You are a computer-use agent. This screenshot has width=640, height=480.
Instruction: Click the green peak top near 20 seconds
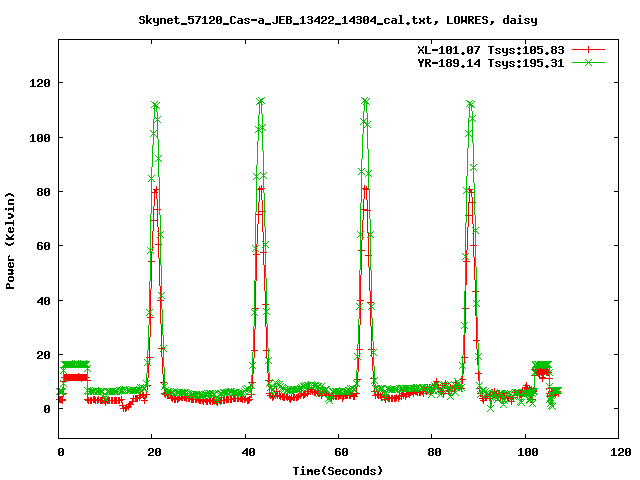(155, 105)
